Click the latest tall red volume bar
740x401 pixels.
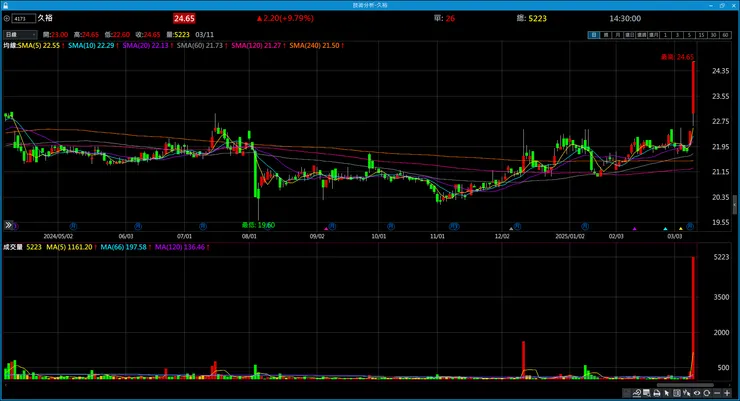pyautogui.click(x=693, y=317)
